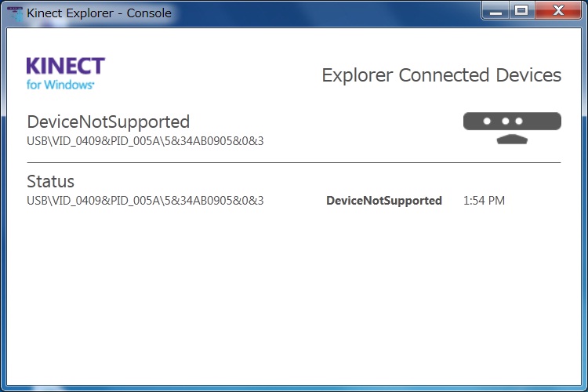Click the bold DeviceNotSupported status value
Image resolution: width=588 pixels, height=392 pixels.
[x=384, y=201]
